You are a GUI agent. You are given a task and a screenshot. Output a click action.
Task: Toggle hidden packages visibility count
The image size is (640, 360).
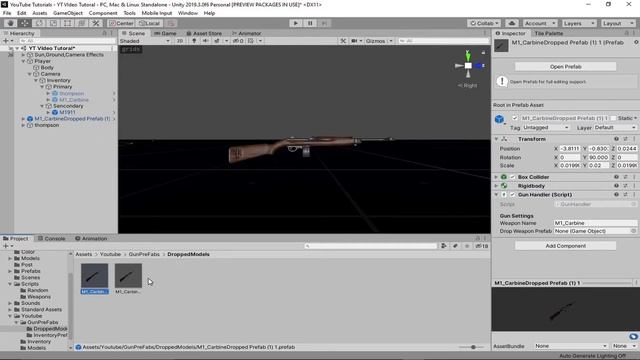click(x=482, y=246)
